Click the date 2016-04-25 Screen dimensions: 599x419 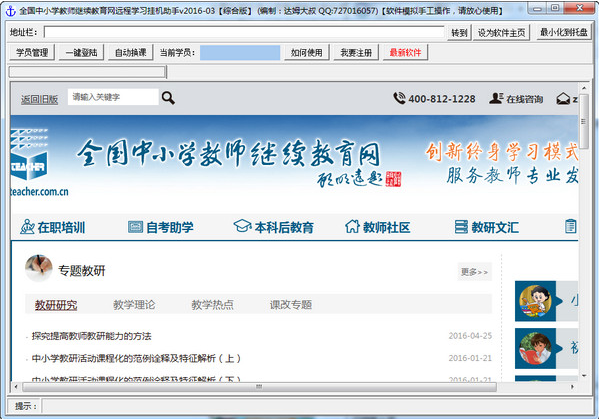(x=470, y=336)
